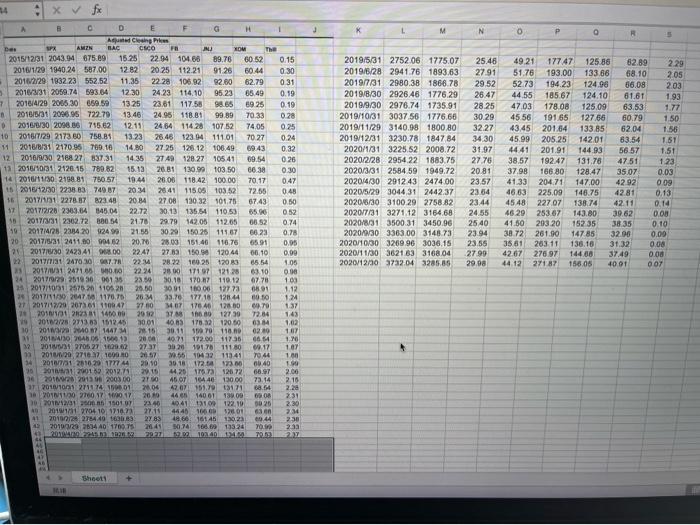Click the previous sheet navigation arrow
Viewport: 700px width, 525px height.
point(48,478)
